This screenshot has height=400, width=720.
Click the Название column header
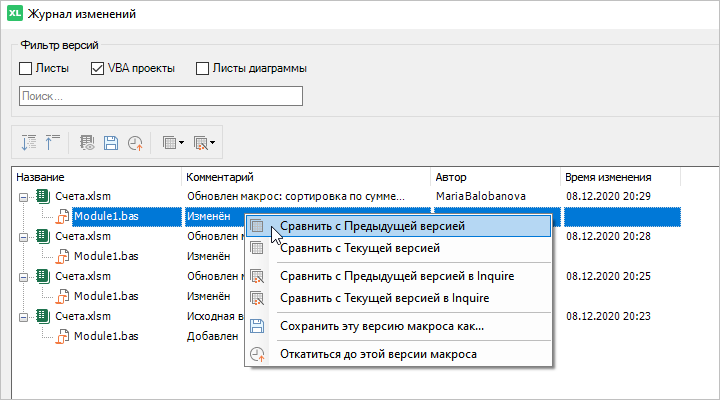pyautogui.click(x=96, y=177)
